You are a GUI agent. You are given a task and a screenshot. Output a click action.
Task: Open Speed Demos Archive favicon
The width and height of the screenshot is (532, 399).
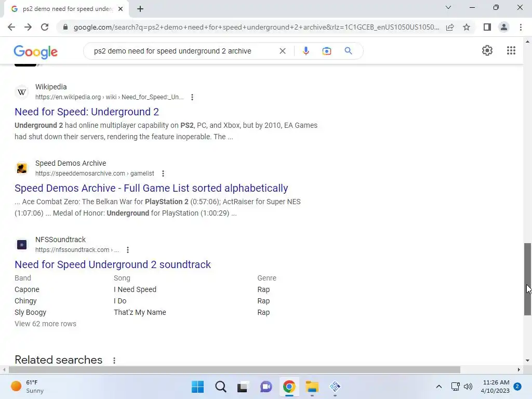(22, 168)
